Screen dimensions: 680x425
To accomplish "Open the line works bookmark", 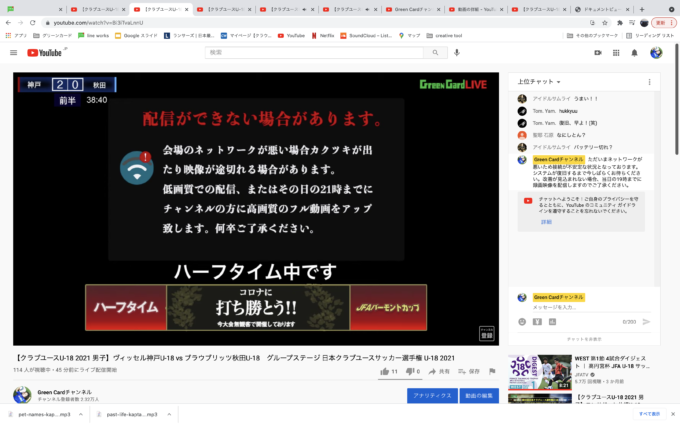I will click(x=93, y=36).
